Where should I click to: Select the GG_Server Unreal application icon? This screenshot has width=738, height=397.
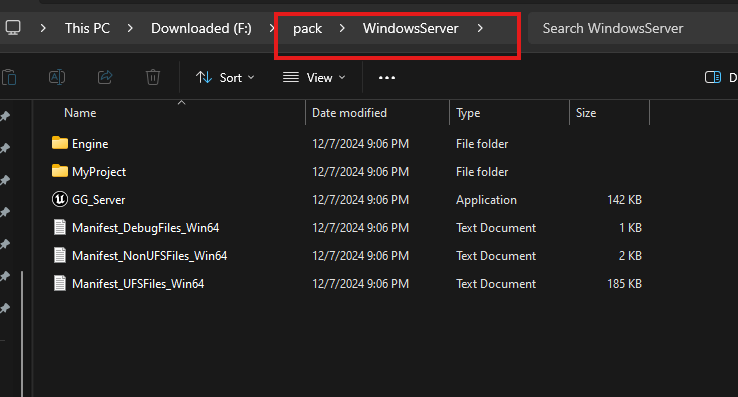pos(60,200)
